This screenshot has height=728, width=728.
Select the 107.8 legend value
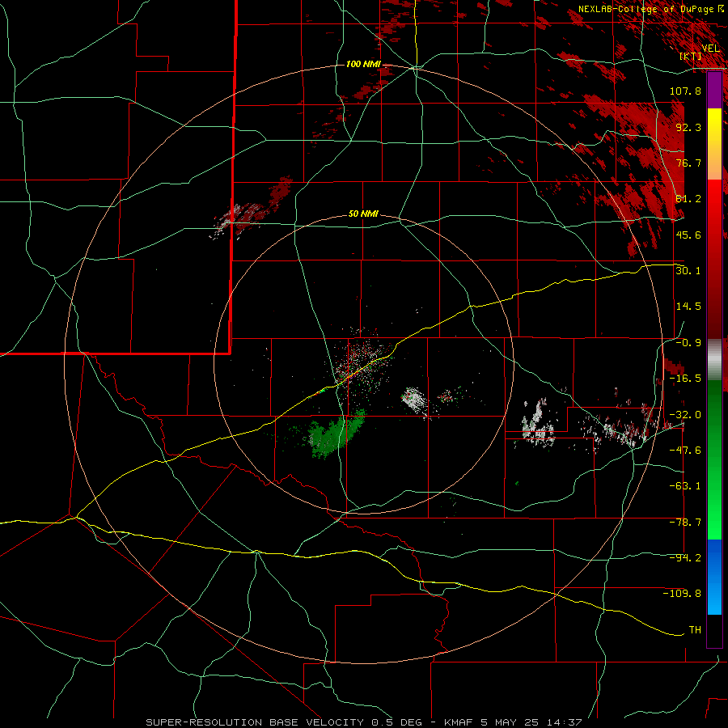(685, 91)
